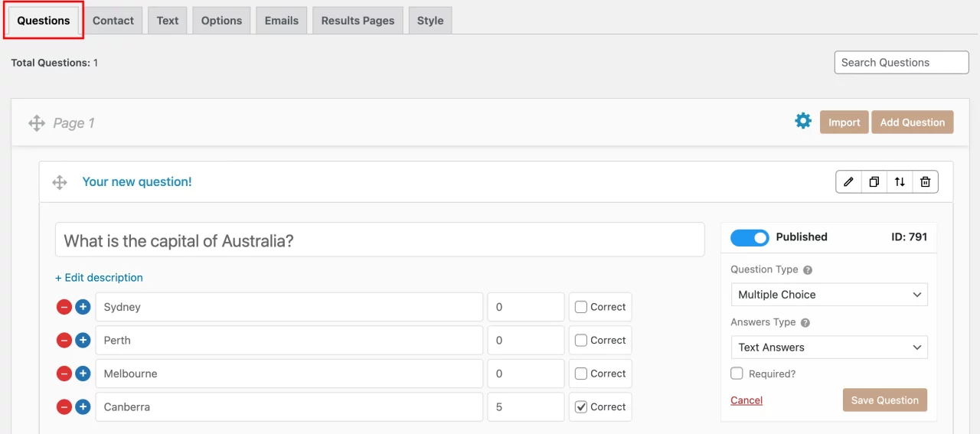Remove the Melbourne answer with minus icon
Image resolution: width=980 pixels, height=434 pixels.
pyautogui.click(x=64, y=374)
